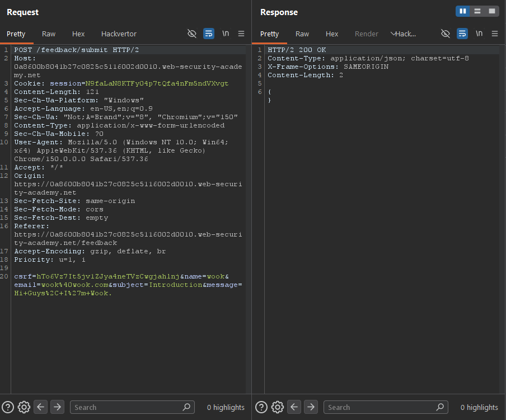Toggle word wrap in Response panel
This screenshot has height=420, width=506.
tap(462, 34)
